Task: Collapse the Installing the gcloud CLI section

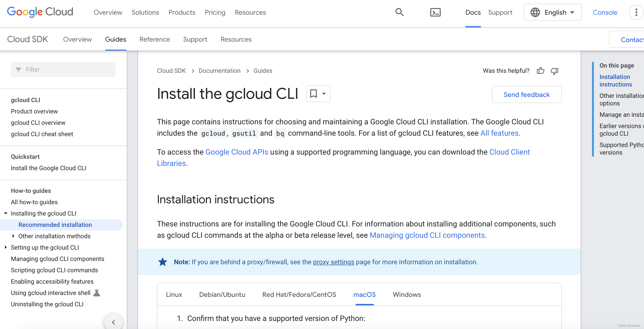Action: [5, 213]
